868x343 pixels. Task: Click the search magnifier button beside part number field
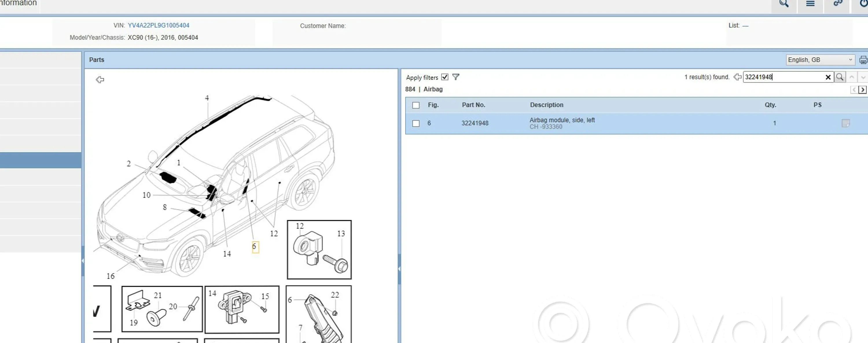(x=839, y=77)
